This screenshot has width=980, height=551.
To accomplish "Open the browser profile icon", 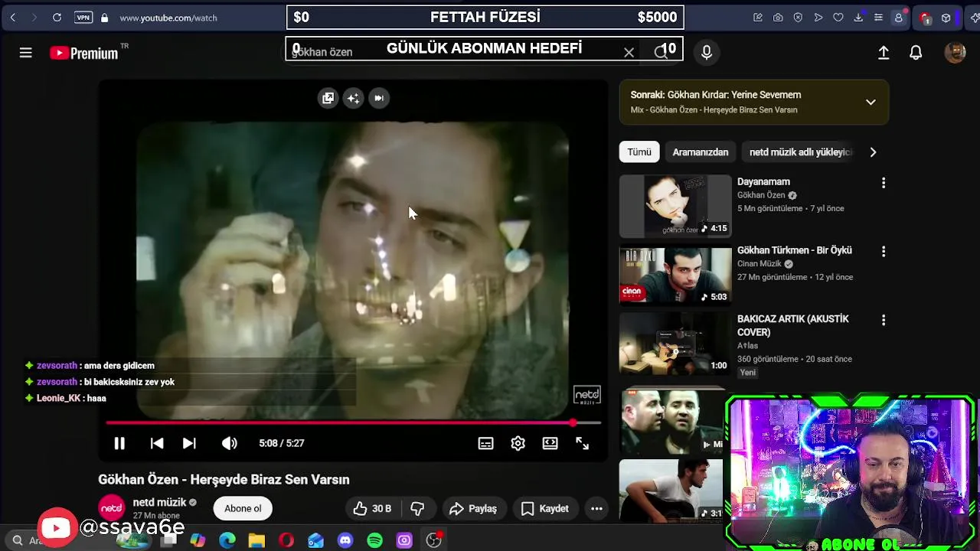I will coord(899,18).
